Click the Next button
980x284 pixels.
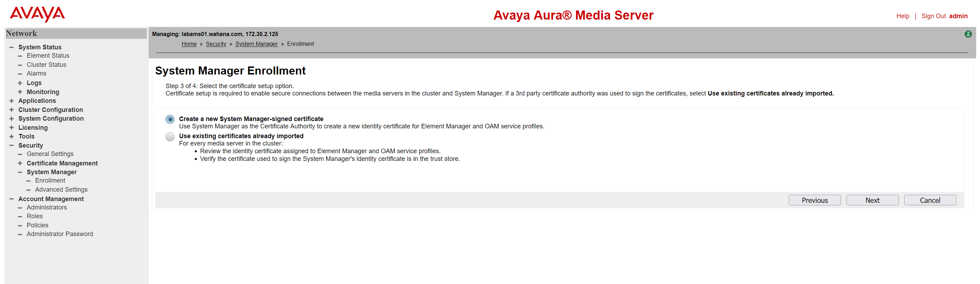coord(872,200)
